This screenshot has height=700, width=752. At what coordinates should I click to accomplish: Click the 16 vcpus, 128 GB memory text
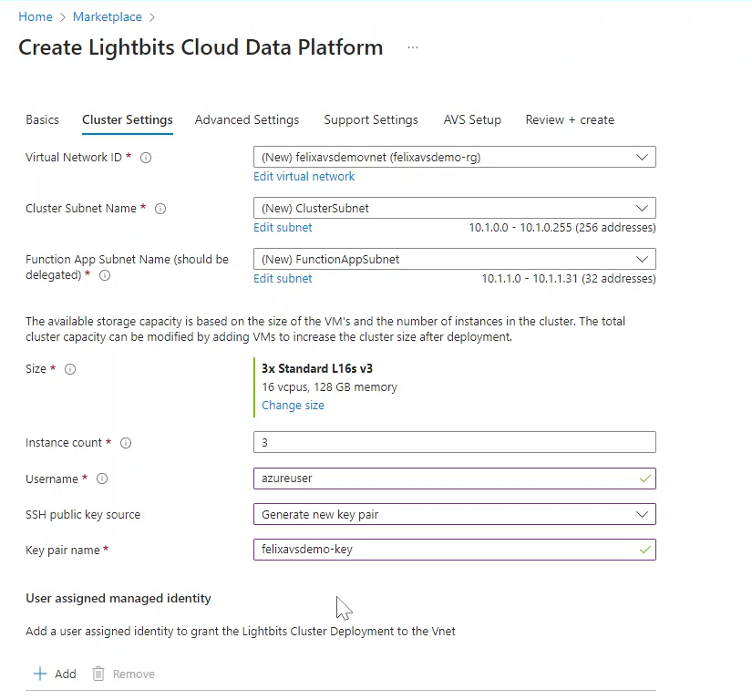click(x=329, y=387)
